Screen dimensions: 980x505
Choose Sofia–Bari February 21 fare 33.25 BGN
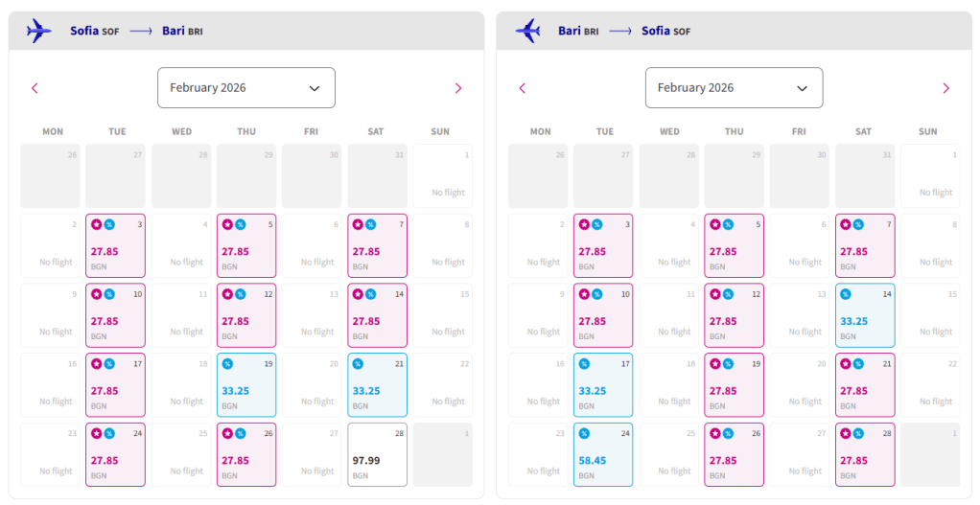point(377,385)
